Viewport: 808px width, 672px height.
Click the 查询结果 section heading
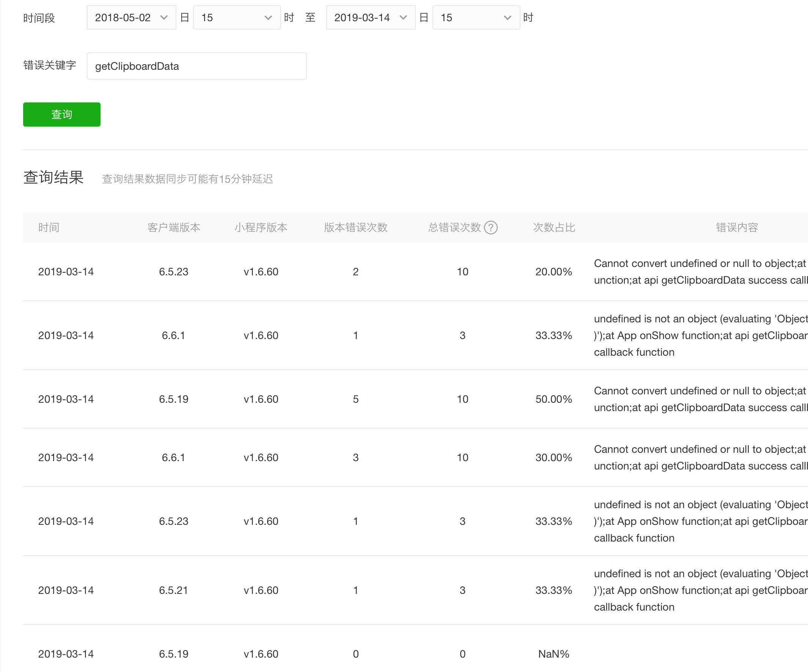[53, 177]
